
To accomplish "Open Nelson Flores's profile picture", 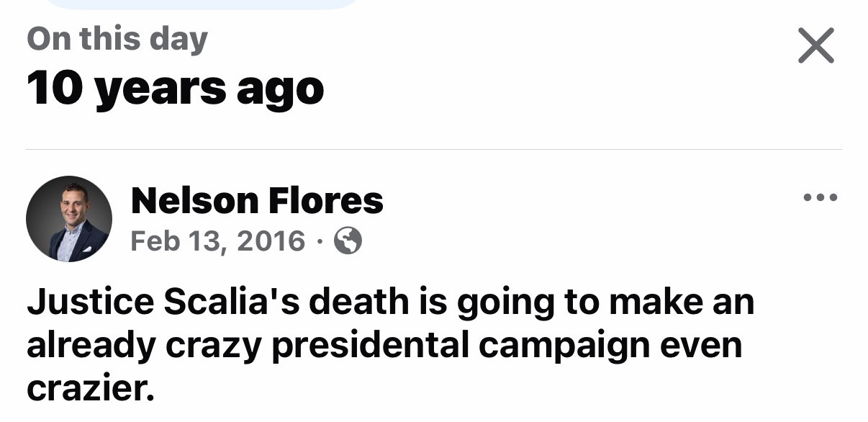I will point(69,219).
